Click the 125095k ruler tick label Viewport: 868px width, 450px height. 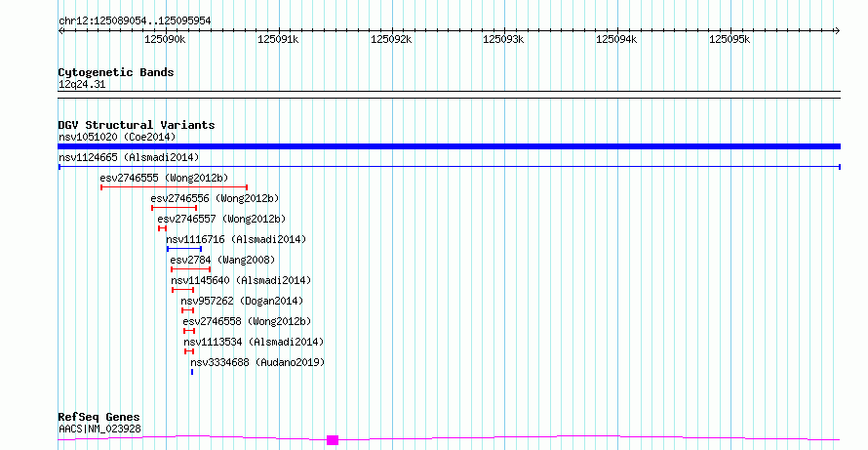[730, 39]
